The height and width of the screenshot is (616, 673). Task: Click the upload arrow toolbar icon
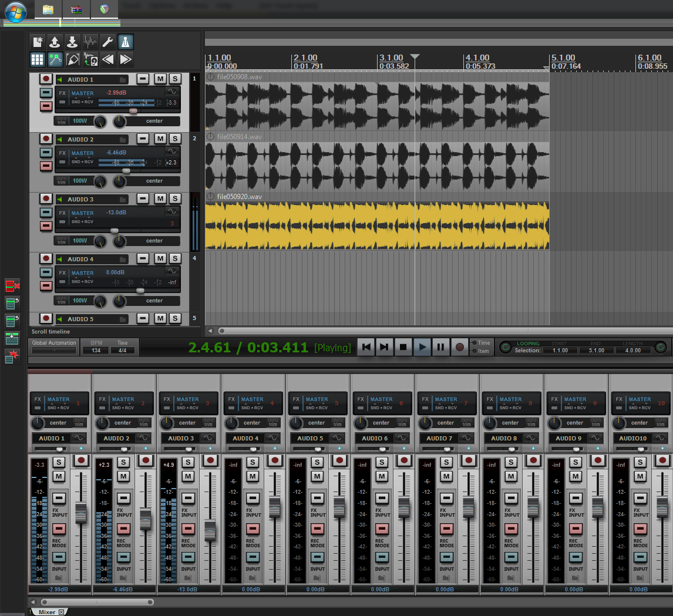55,42
